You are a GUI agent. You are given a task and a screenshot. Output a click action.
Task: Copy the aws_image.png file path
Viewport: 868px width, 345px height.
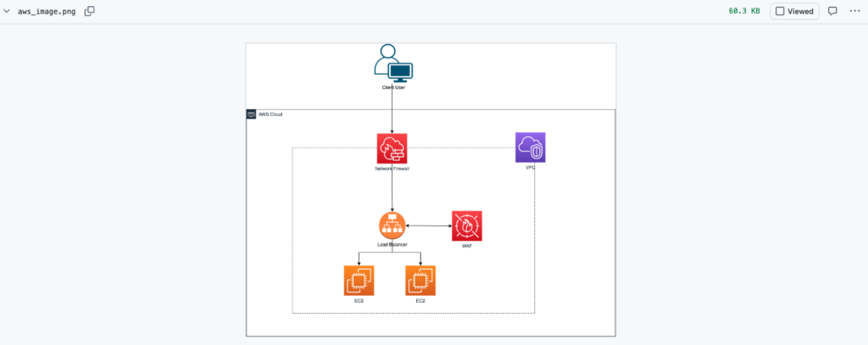tap(90, 12)
